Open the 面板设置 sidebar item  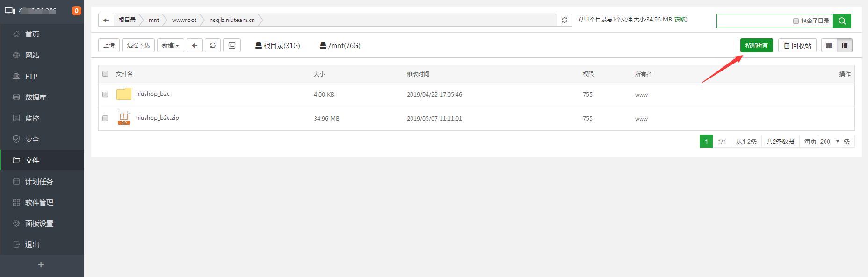[x=42, y=223]
